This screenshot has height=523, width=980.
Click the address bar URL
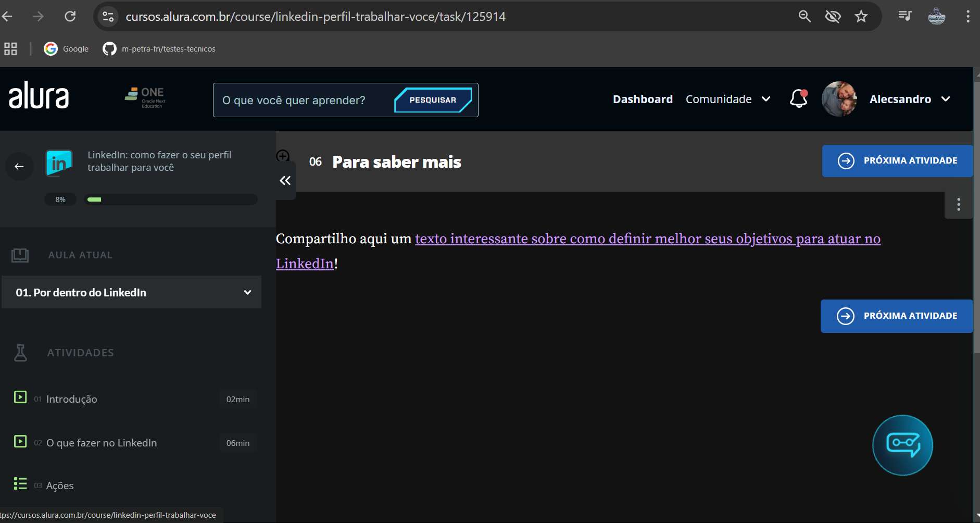pos(316,17)
